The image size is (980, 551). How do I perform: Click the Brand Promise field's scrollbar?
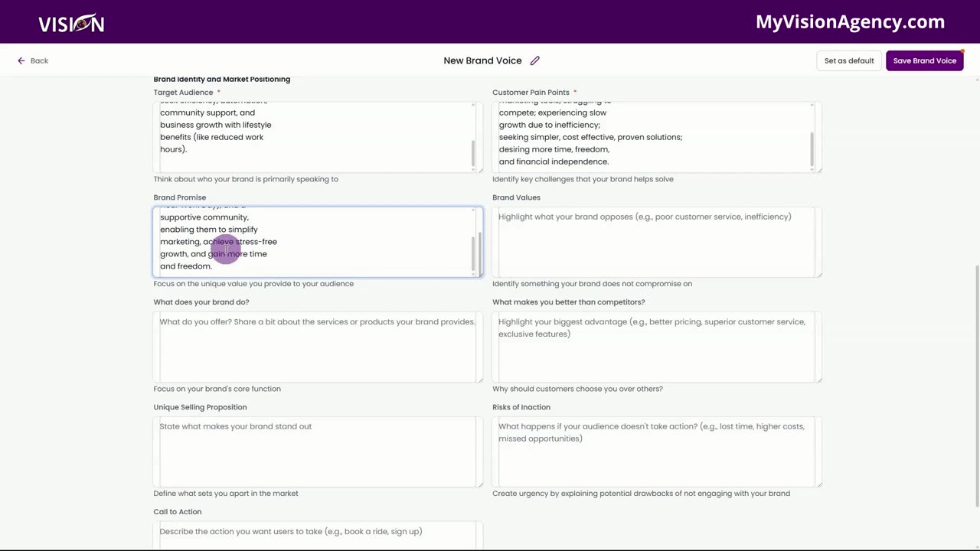click(x=473, y=253)
